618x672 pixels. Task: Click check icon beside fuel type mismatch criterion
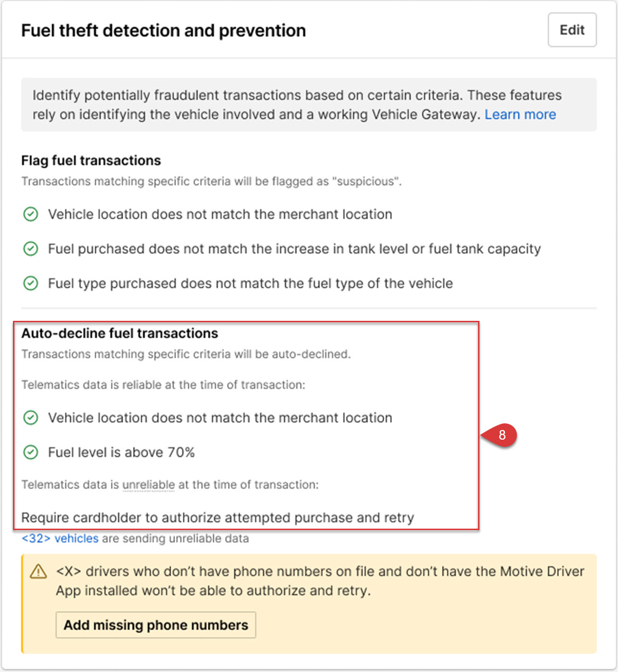31,283
